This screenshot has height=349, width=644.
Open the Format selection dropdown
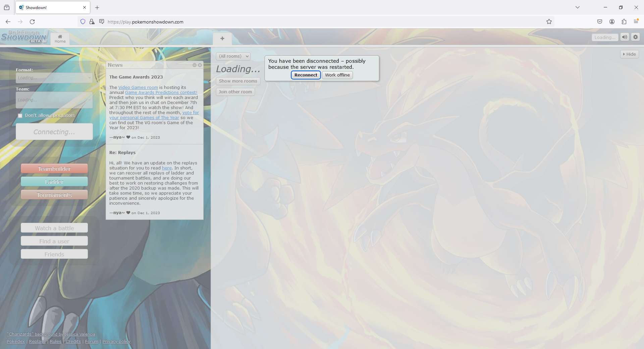(x=54, y=78)
